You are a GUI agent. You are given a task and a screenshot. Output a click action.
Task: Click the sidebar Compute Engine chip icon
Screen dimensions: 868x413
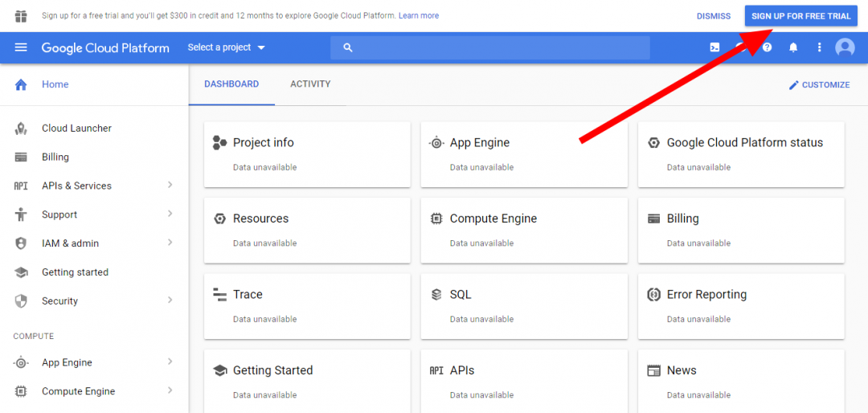coord(21,391)
